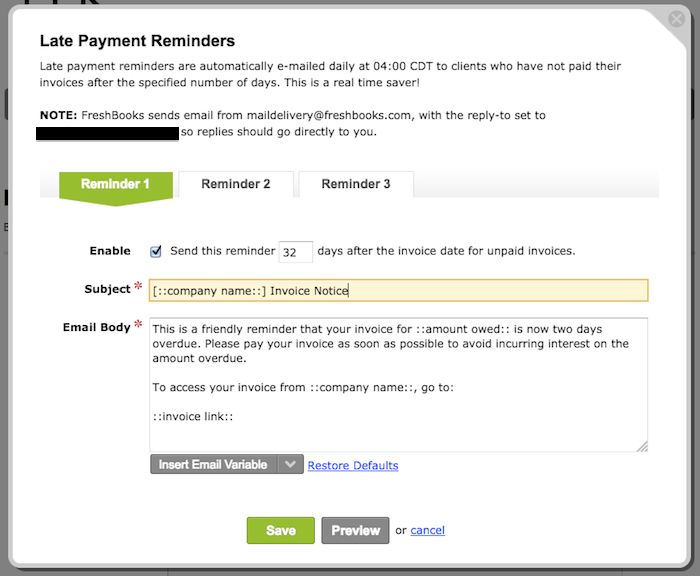
Task: Uncheck the Enable reminder checkbox
Action: click(x=156, y=251)
